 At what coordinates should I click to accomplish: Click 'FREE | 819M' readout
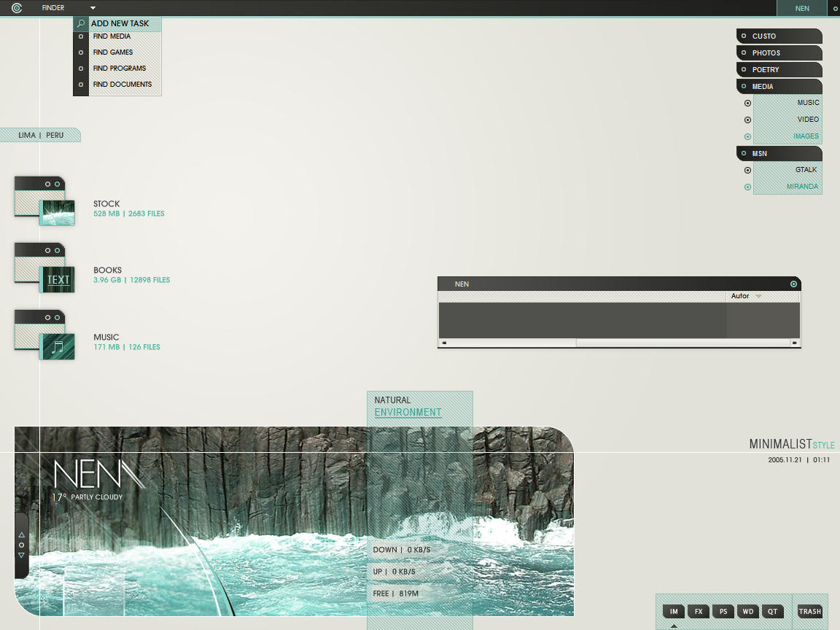(x=396, y=594)
